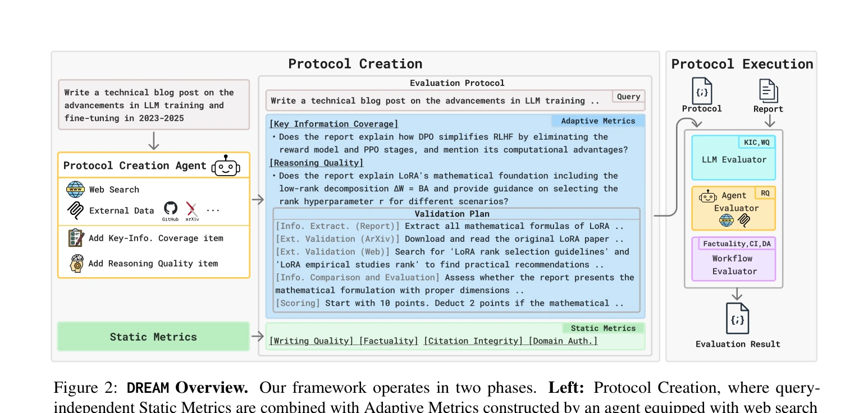Click the Protocol Creation title
The image size is (868, 413).
(x=355, y=64)
